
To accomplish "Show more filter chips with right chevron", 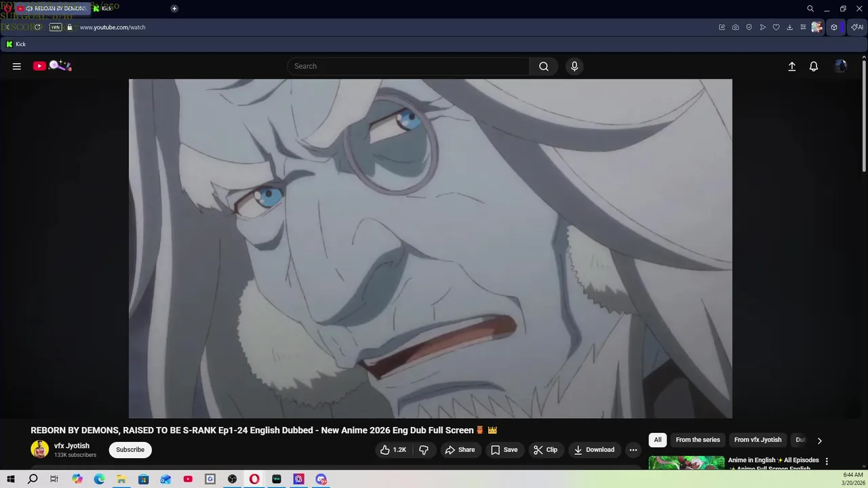I will 819,441.
